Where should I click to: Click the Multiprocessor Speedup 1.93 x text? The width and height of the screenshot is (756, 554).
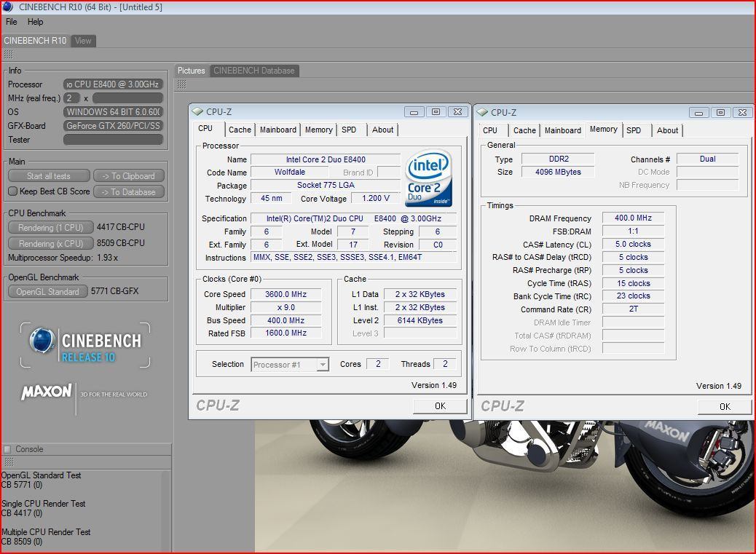point(63,258)
